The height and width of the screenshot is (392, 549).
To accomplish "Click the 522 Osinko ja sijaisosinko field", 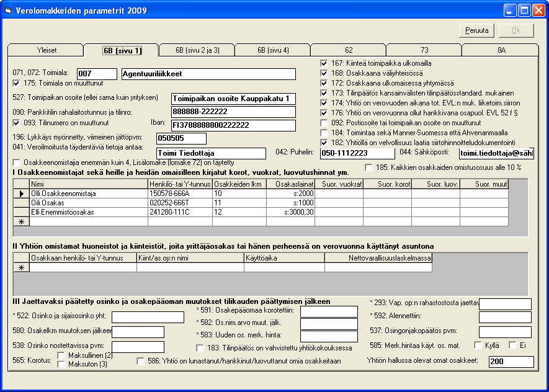I will [148, 317].
